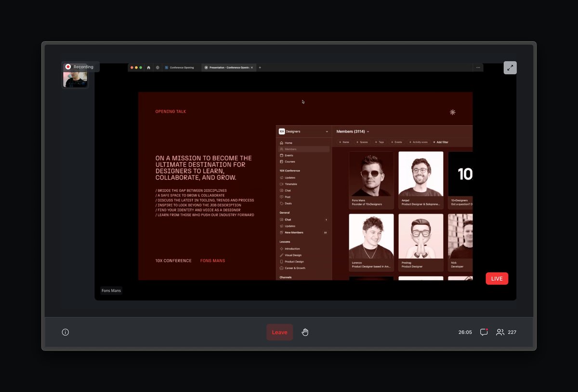Open Courses in the community sidebar
Viewport: 578px width, 392px height.
[x=304, y=162]
